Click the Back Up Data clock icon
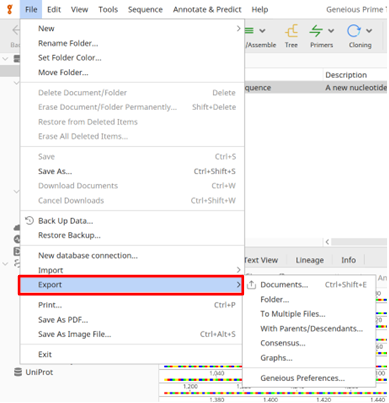The height and width of the screenshot is (403, 389). 29,220
